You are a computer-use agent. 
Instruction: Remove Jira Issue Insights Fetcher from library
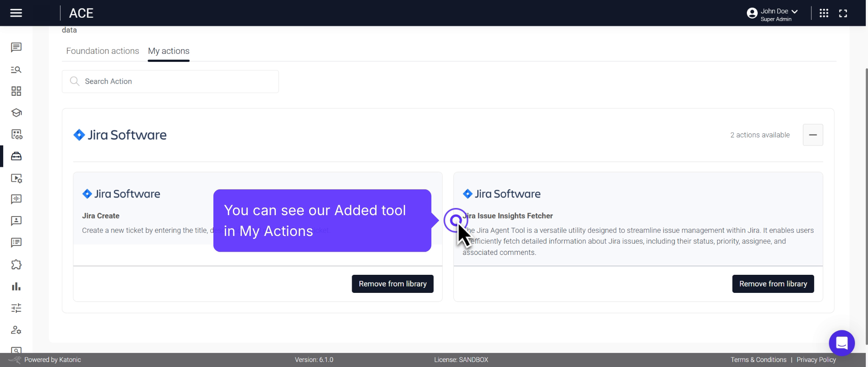click(773, 284)
